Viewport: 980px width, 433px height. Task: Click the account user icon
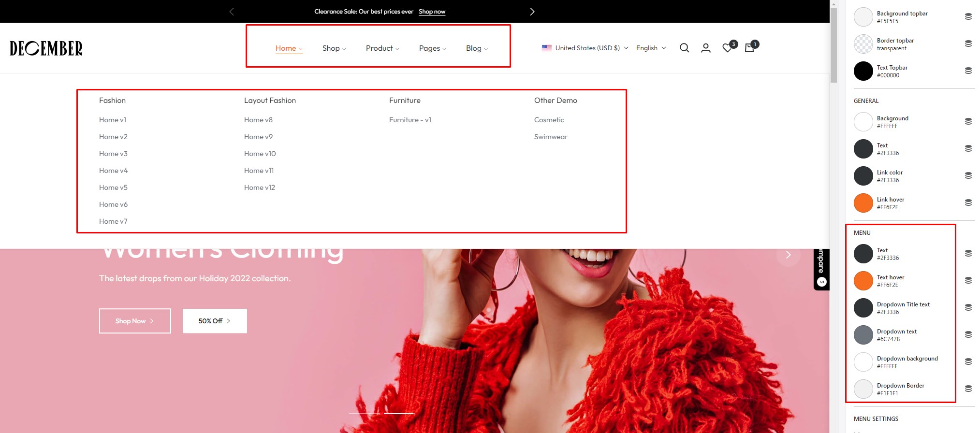706,48
